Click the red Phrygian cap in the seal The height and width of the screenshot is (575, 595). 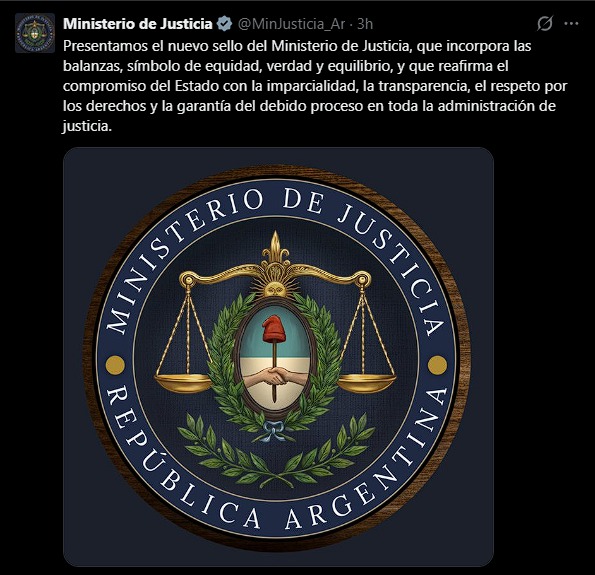pos(274,329)
